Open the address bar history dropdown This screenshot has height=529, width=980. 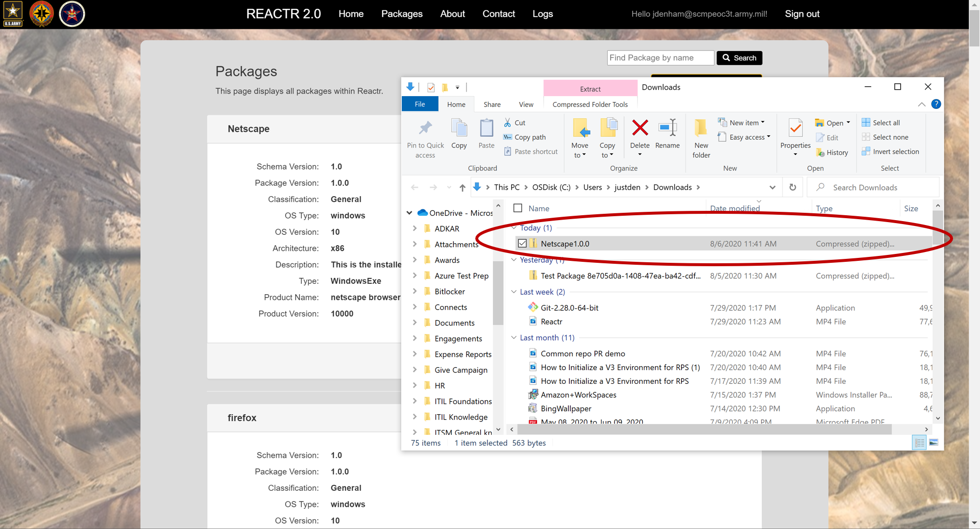(772, 187)
